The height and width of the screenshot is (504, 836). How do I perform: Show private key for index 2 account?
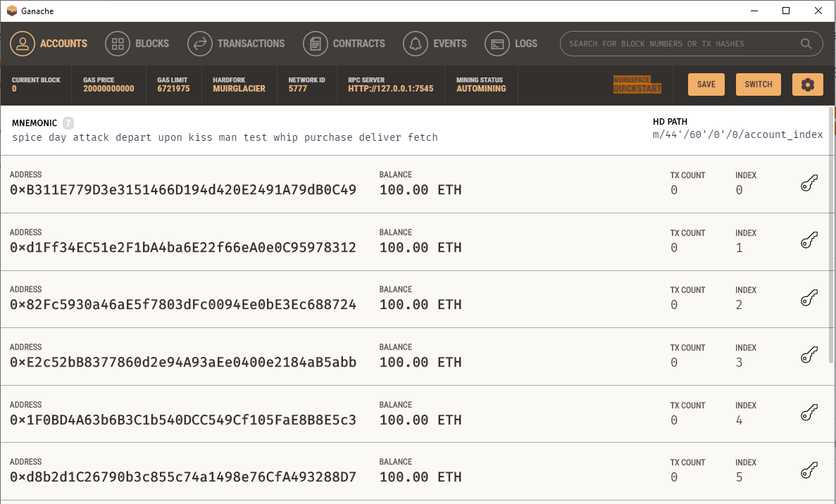809,298
